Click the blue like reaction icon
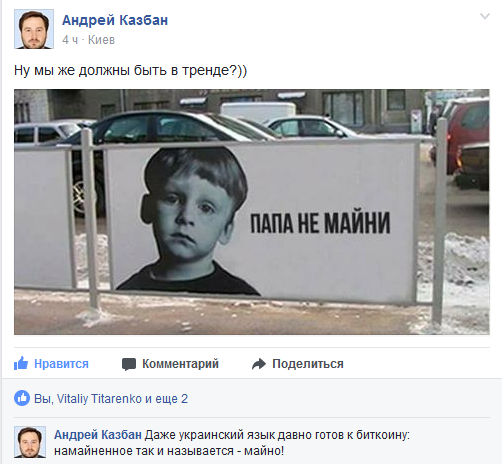The height and width of the screenshot is (464, 502). (22, 398)
